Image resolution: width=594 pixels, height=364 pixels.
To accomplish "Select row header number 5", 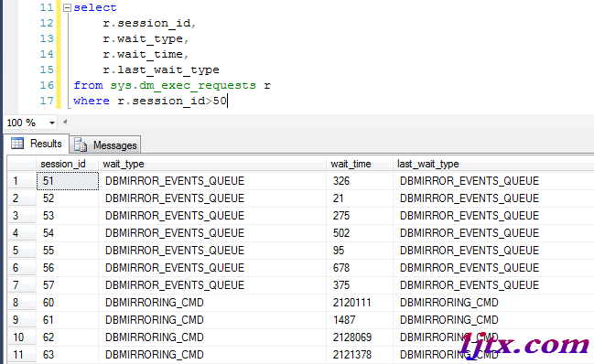I will [x=22, y=251].
